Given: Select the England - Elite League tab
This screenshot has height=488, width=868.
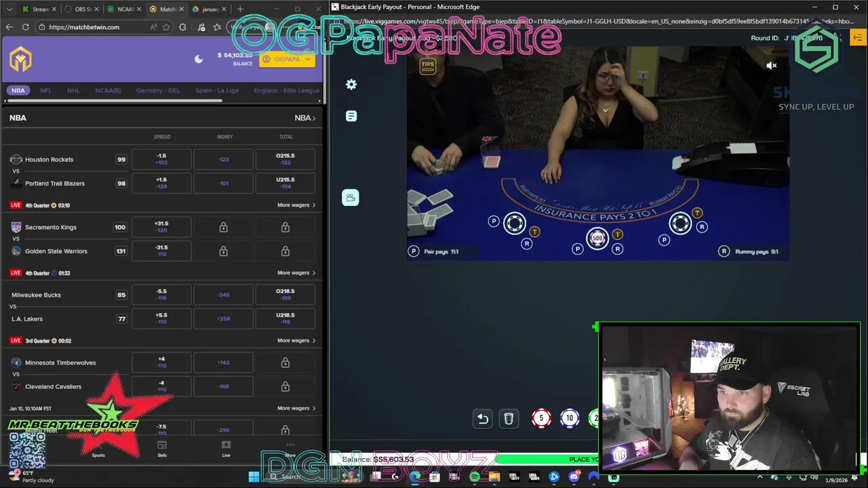Looking at the screenshot, I should tap(287, 90).
